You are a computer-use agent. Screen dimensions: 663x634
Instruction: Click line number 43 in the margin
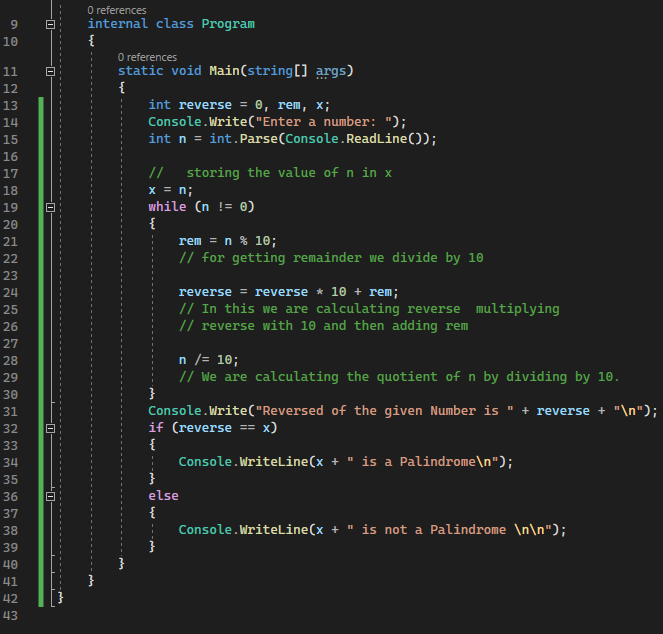tap(11, 616)
